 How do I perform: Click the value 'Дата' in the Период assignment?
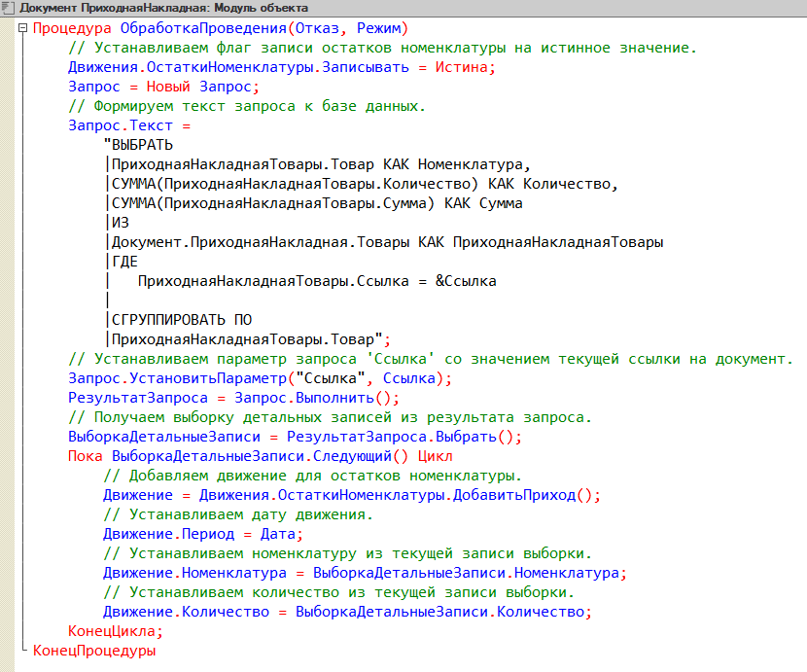click(x=278, y=534)
